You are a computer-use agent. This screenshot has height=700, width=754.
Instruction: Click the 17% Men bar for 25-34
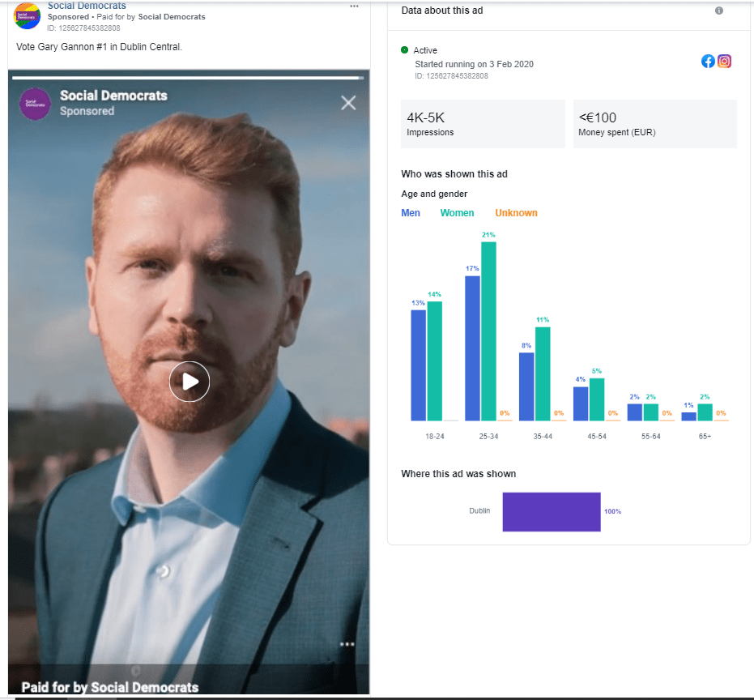(472, 348)
